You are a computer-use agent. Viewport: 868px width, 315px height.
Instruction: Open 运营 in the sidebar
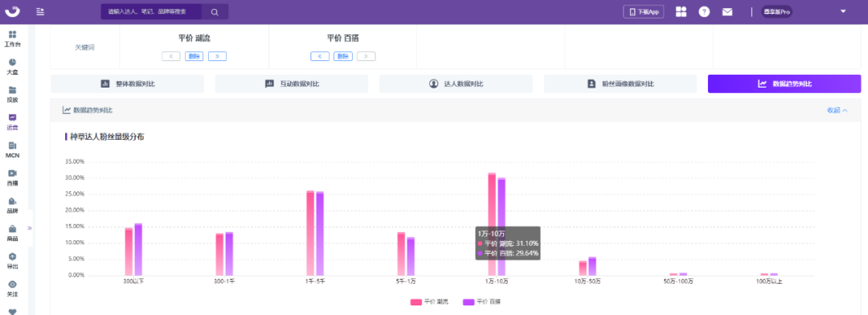(12, 122)
